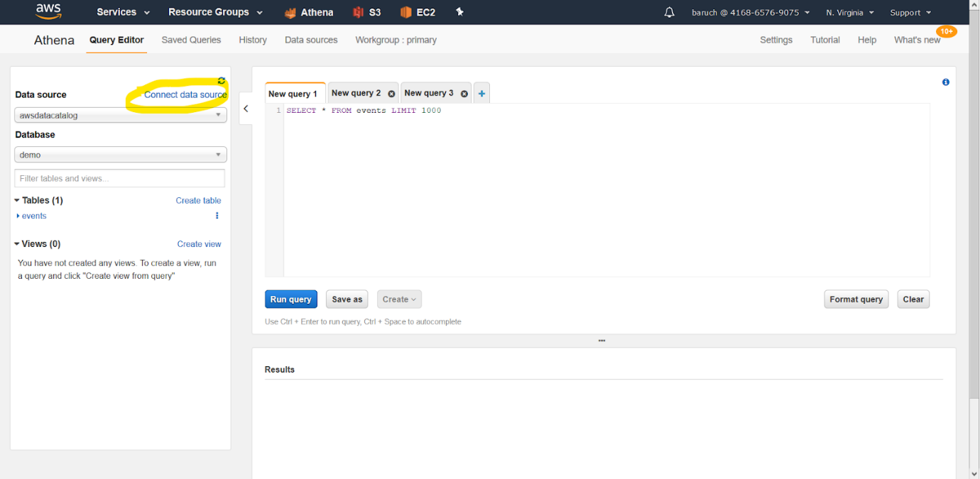Click the Run query button
Viewport: 980px width, 479px height.
click(291, 299)
